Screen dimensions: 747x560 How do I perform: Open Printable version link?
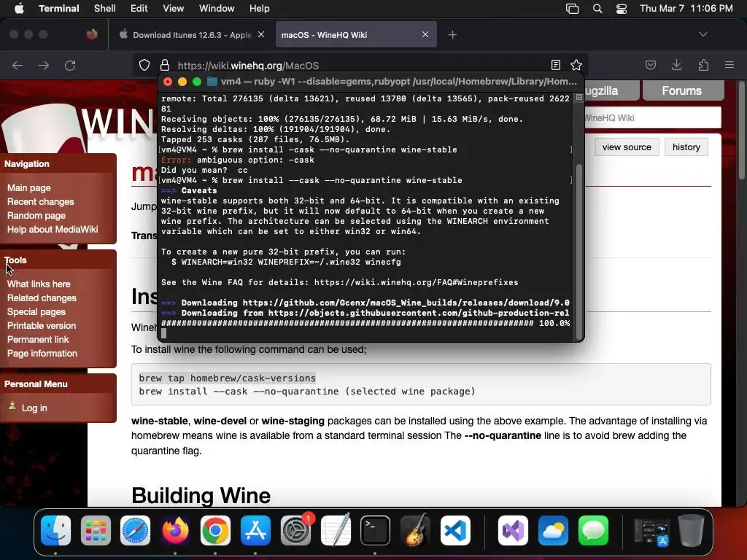coord(42,325)
